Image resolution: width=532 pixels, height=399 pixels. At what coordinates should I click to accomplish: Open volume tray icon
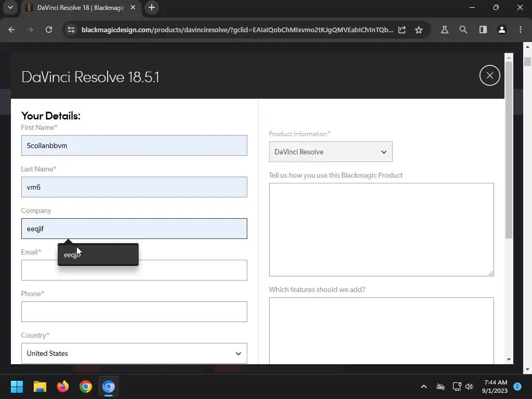469,387
